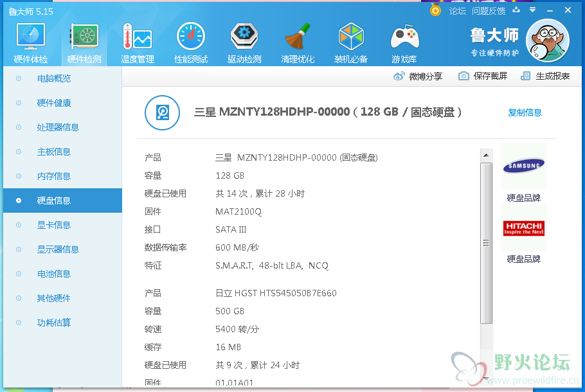Click 16 MB cache value
Screen dimensions: 585x392
pyautogui.click(x=228, y=347)
